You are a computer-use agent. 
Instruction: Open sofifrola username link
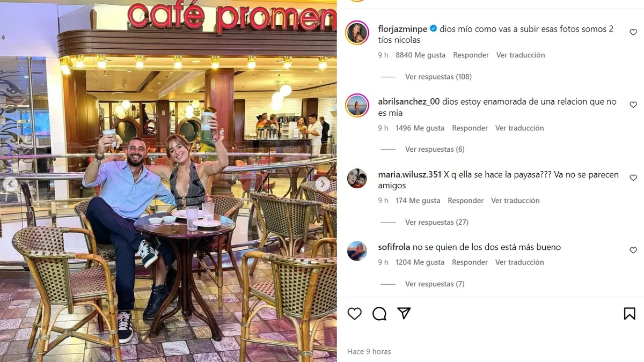click(x=394, y=247)
